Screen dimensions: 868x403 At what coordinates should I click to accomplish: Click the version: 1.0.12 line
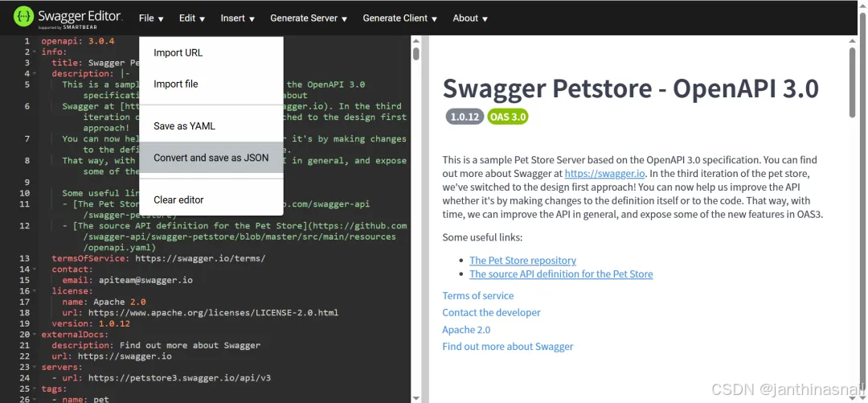(x=91, y=323)
